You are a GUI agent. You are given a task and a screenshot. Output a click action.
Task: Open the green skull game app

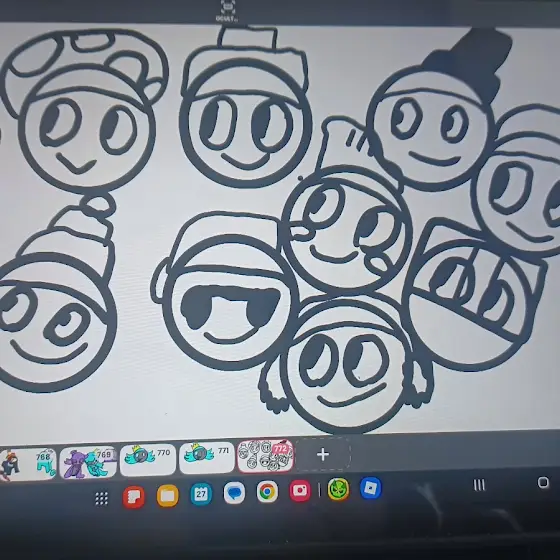click(338, 489)
